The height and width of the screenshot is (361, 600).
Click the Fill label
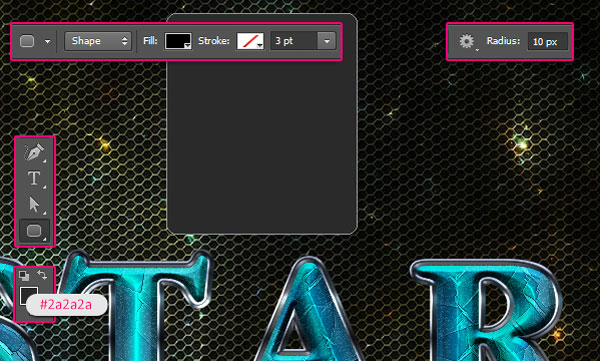(x=150, y=41)
